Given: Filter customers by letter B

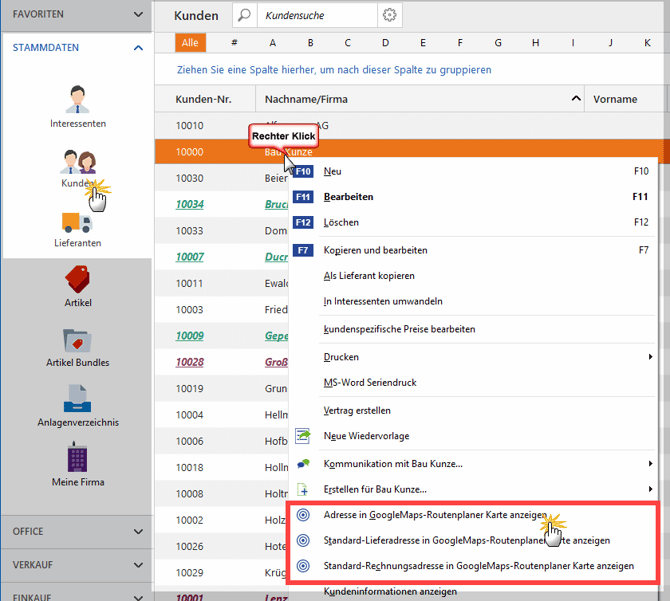Looking at the screenshot, I should click(x=311, y=43).
